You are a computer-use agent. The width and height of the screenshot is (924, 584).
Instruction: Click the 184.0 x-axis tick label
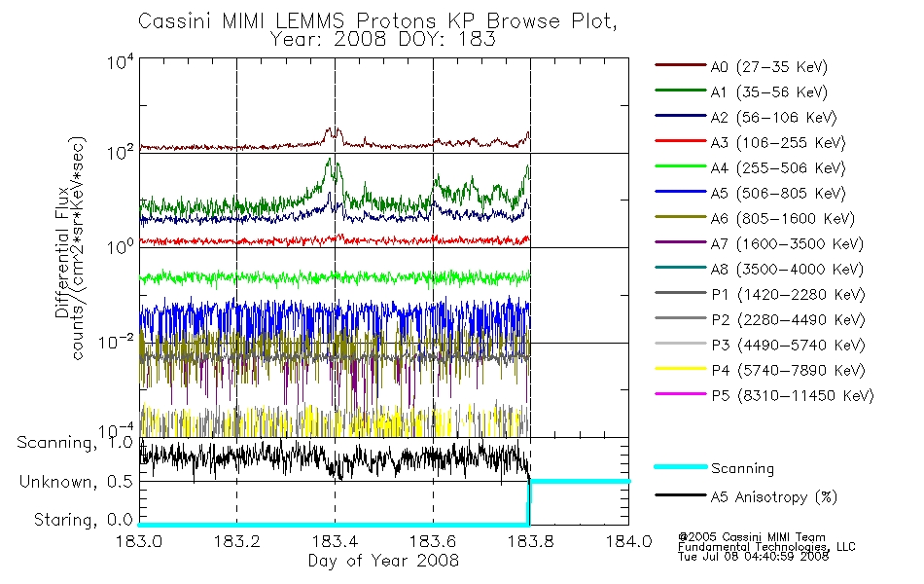click(x=628, y=541)
